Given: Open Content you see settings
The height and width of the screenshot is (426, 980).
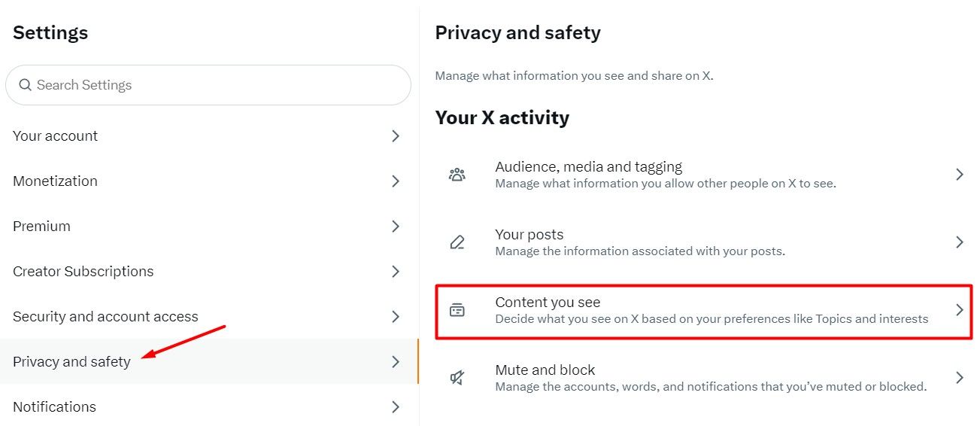Looking at the screenshot, I should point(548,303).
